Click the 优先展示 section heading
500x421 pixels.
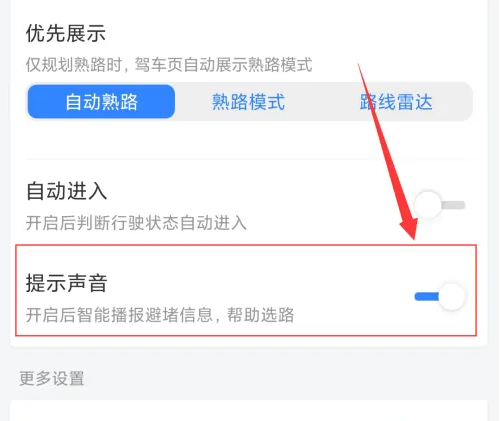pyautogui.click(x=66, y=33)
